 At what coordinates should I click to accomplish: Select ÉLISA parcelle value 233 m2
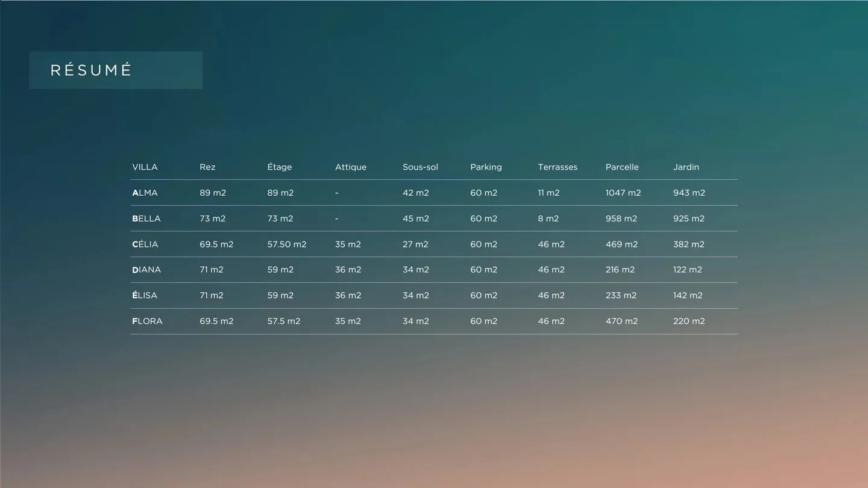(x=621, y=295)
